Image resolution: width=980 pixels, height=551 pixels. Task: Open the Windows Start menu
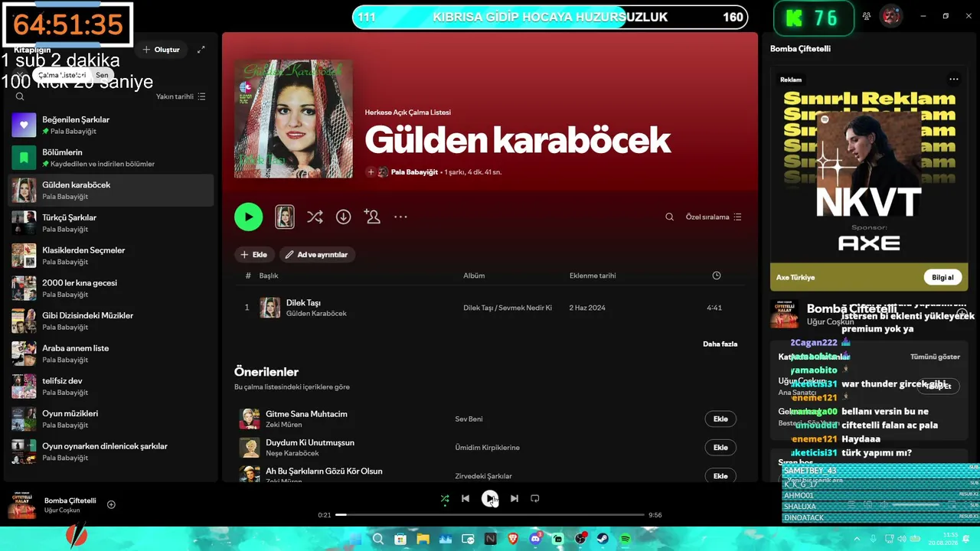pos(356,539)
